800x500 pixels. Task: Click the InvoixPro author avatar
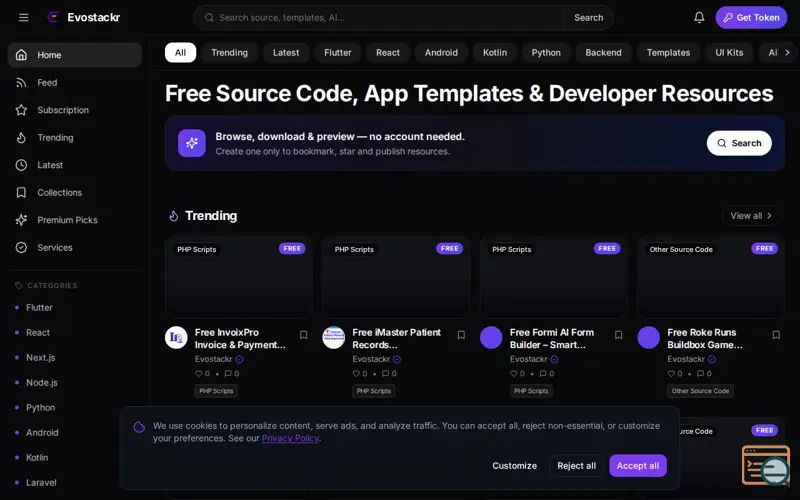click(x=176, y=338)
